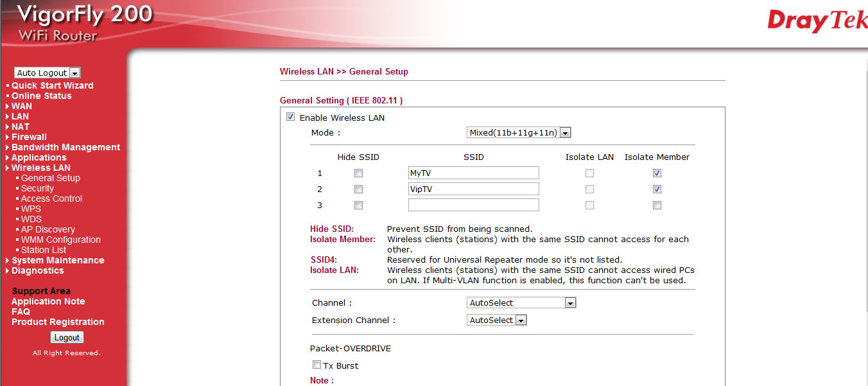The width and height of the screenshot is (868, 386).
Task: Expand the LAN menu
Action: (x=20, y=116)
